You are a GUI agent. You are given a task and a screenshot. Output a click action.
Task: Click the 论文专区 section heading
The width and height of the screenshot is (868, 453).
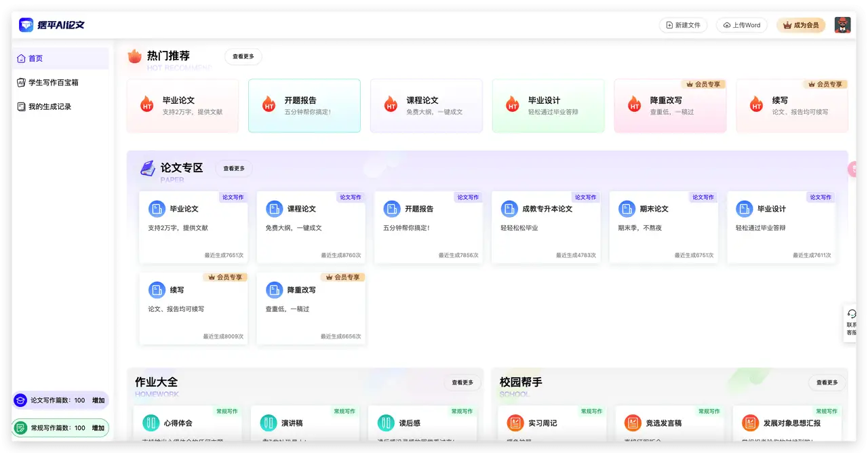pos(182,168)
